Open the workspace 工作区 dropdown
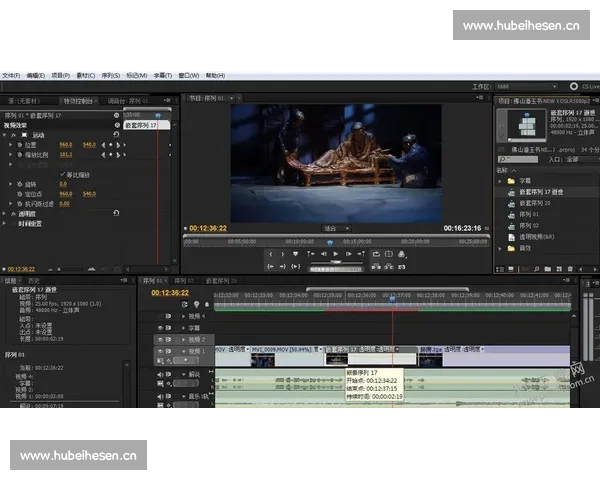The height and width of the screenshot is (480, 600). [525, 86]
